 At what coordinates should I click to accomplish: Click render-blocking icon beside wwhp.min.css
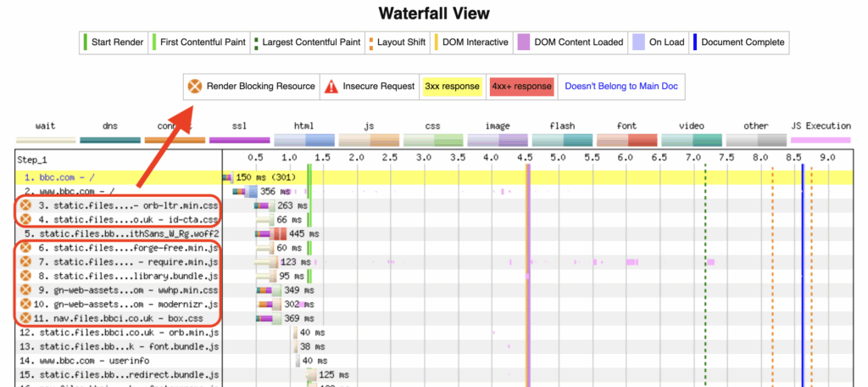tap(25, 290)
